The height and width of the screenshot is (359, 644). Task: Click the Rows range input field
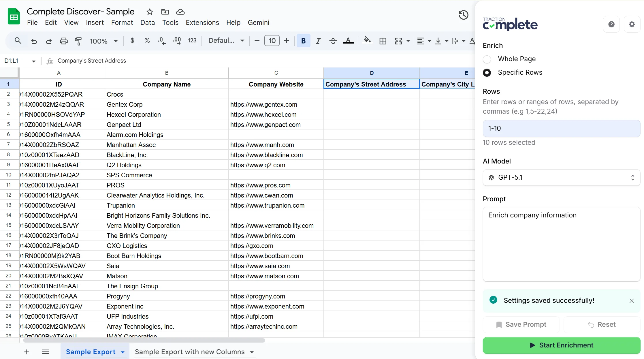pos(561,129)
